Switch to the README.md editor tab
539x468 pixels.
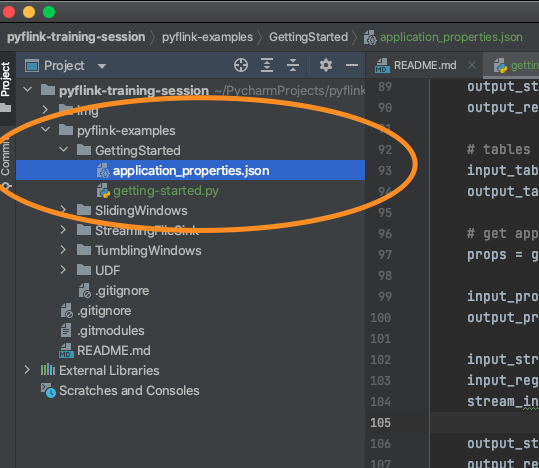(x=425, y=65)
